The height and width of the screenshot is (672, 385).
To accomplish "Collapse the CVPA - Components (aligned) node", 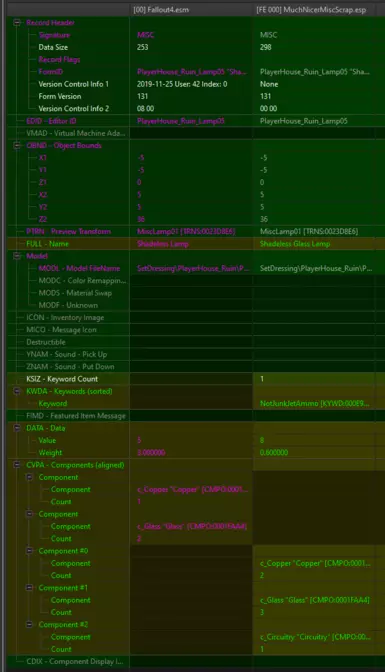I will 17,465.
